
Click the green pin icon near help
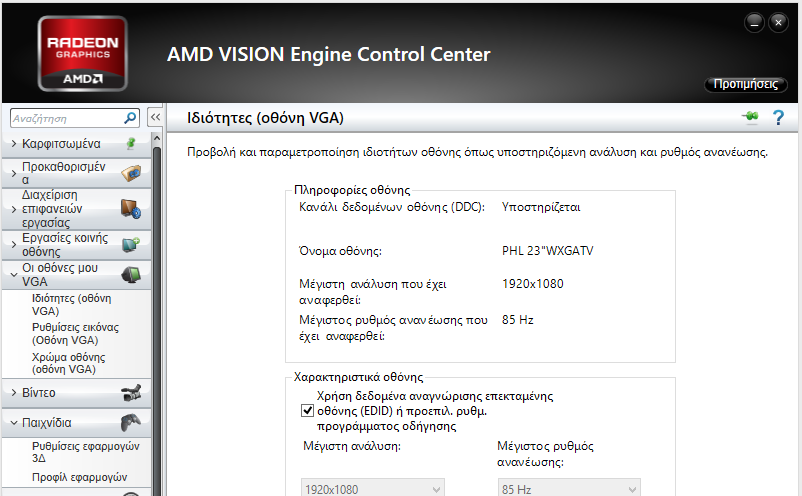(750, 117)
